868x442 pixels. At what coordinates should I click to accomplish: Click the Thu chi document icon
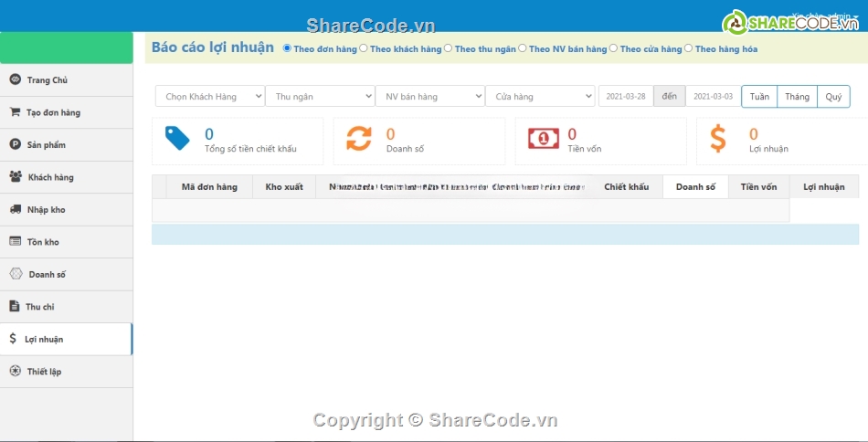click(x=15, y=306)
